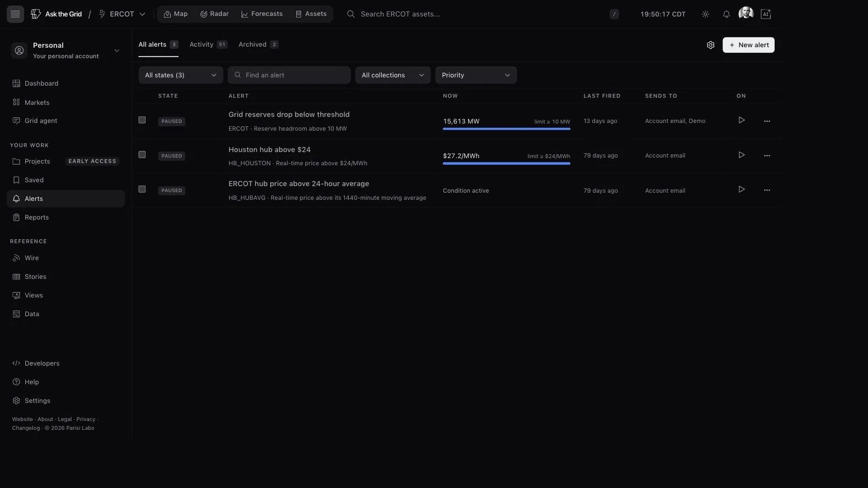Resume the ERCOT hub price alert

(742, 190)
